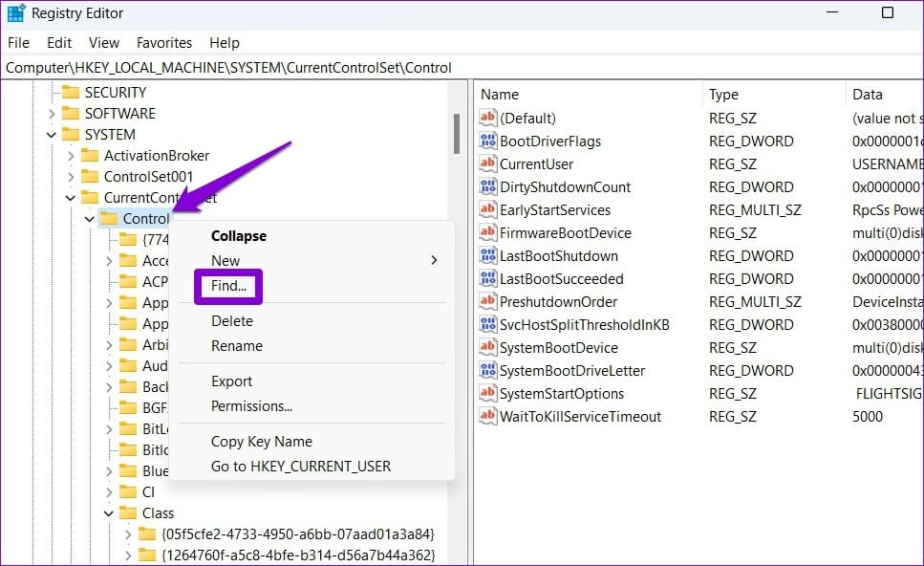This screenshot has height=566, width=924.
Task: Expand the SOFTWARE key chevron
Action: pyautogui.click(x=52, y=114)
